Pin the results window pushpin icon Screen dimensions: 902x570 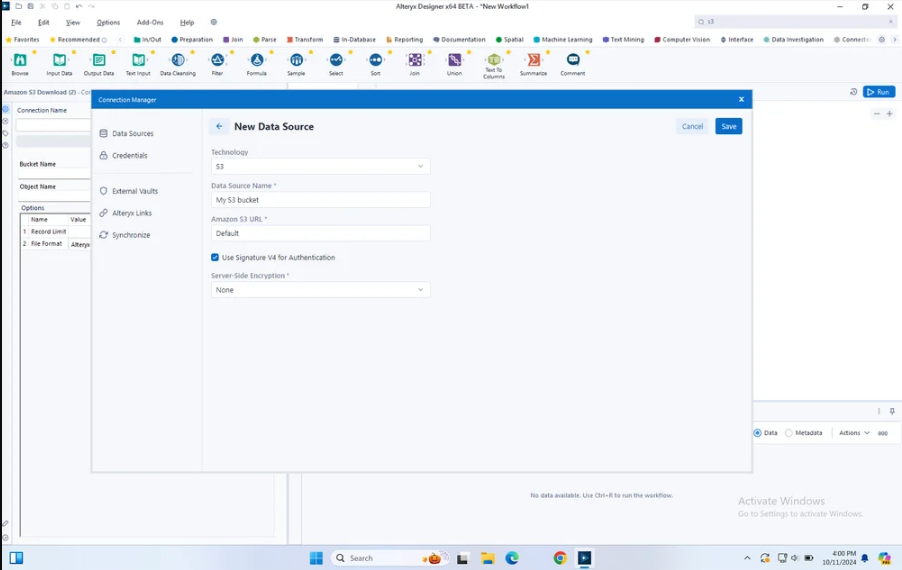pos(892,411)
